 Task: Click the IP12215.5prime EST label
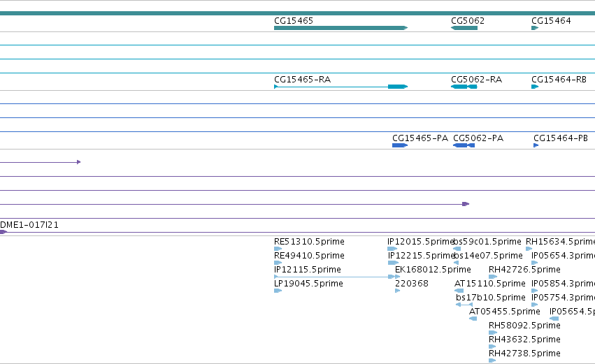tap(421, 256)
